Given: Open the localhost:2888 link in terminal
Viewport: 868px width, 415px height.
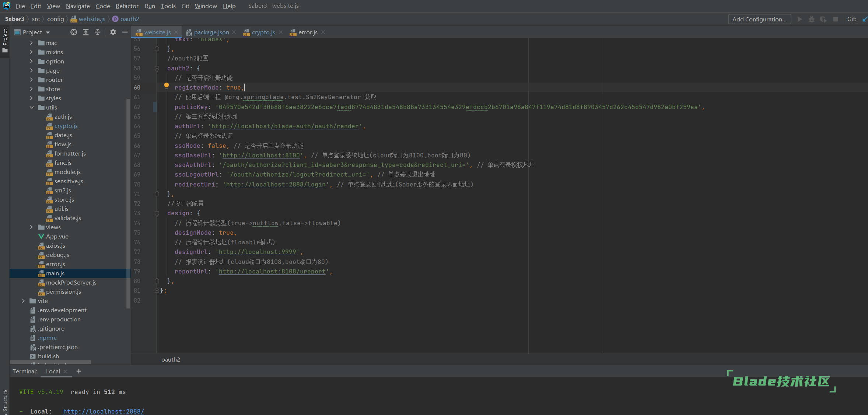Looking at the screenshot, I should pos(104,411).
